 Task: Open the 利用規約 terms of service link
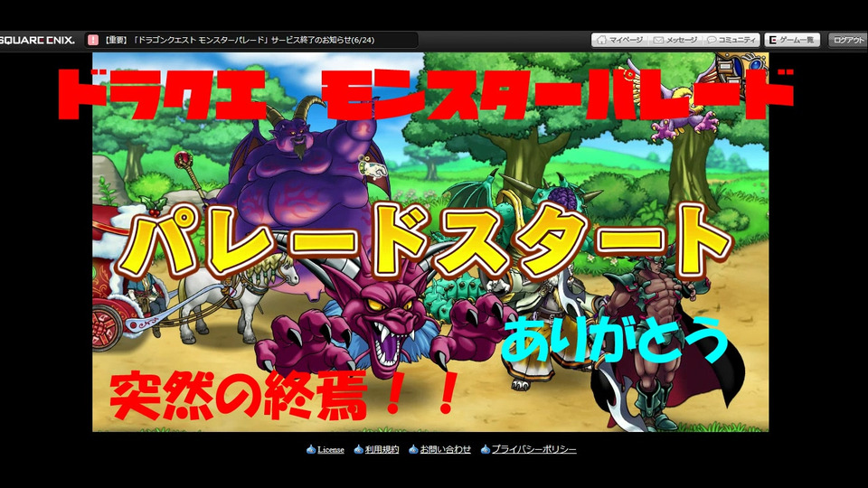pos(382,449)
